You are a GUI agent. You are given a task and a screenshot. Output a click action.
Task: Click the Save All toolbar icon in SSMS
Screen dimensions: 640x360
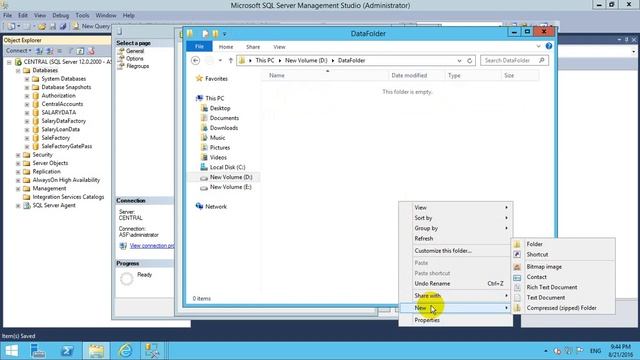(63, 26)
